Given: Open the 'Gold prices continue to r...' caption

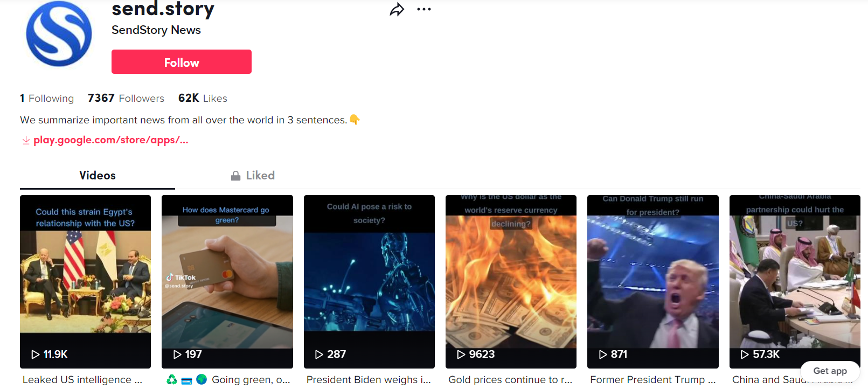Looking at the screenshot, I should point(510,380).
